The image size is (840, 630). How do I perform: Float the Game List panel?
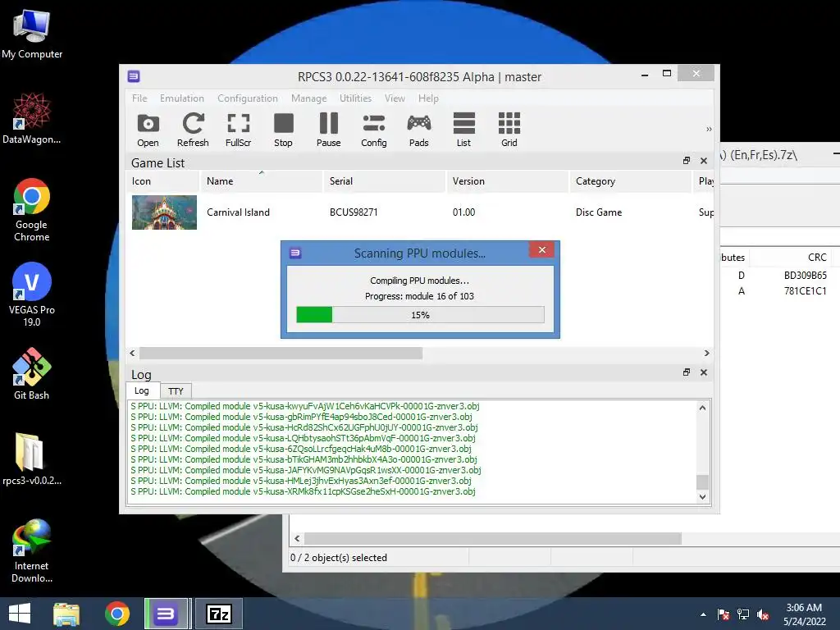coord(687,161)
